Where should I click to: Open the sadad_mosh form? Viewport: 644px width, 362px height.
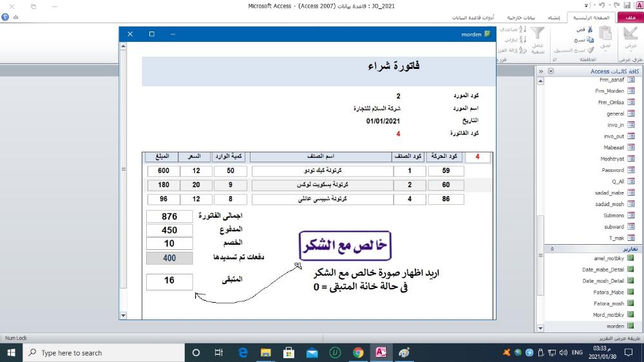click(x=609, y=204)
